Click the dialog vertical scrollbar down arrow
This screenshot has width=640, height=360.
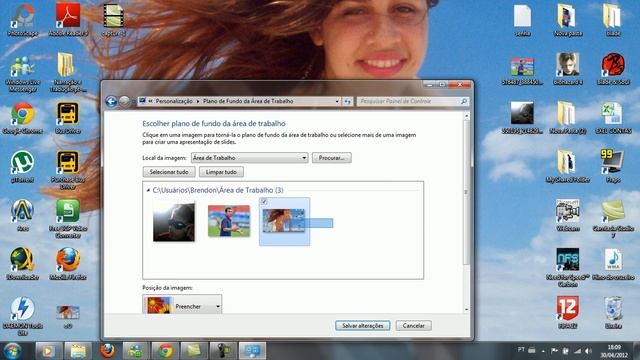tap(467, 310)
